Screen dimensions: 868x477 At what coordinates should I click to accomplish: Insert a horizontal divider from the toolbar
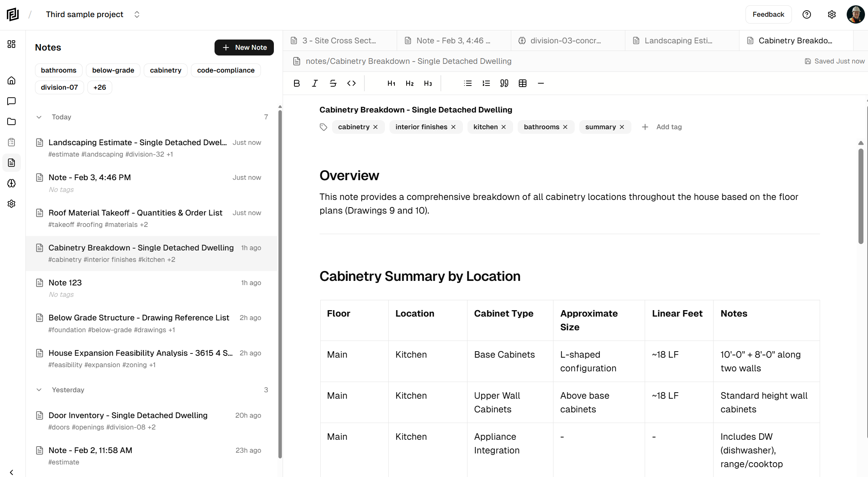tap(541, 83)
